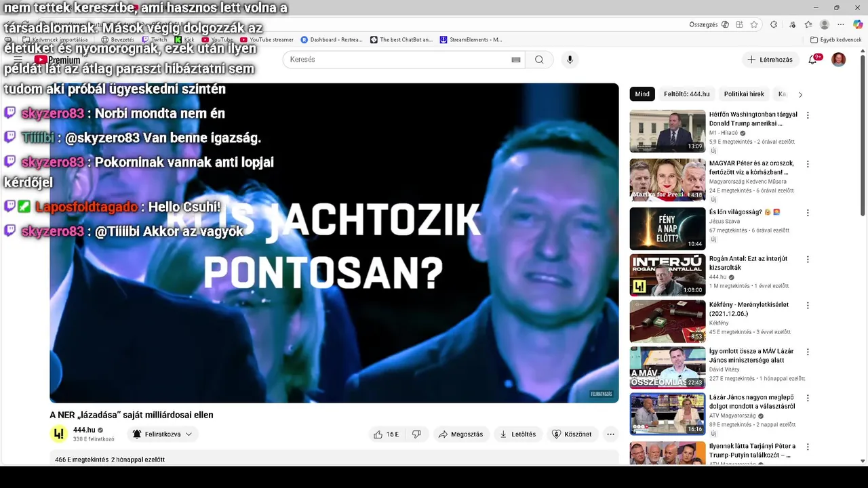Viewport: 868px width, 488px height.
Task: Open the 444.hu channel avatar
Action: 59,434
